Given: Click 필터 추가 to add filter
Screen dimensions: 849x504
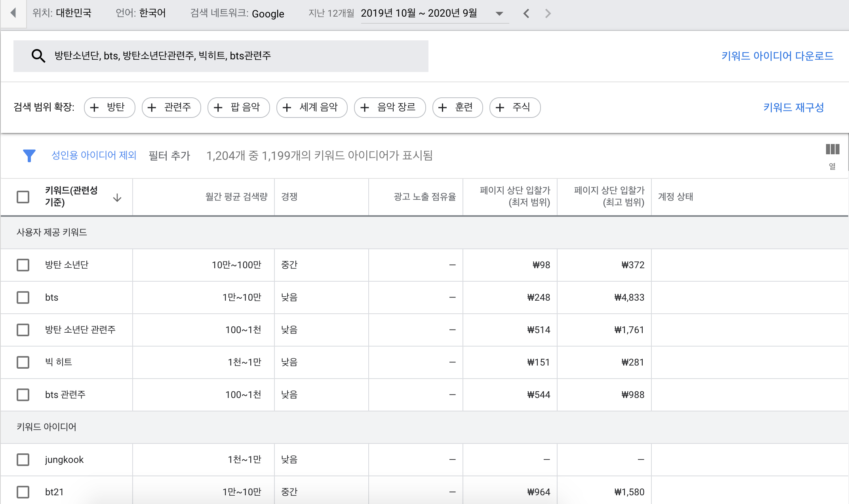Looking at the screenshot, I should (x=169, y=155).
